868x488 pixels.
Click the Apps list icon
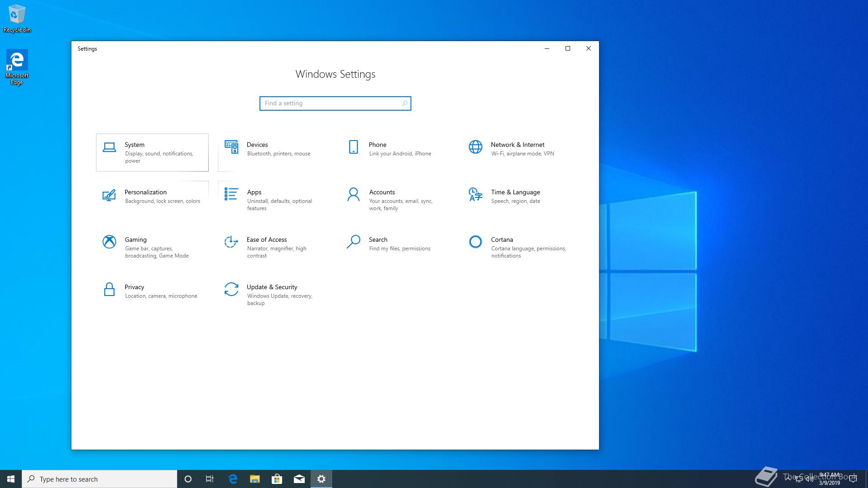231,194
